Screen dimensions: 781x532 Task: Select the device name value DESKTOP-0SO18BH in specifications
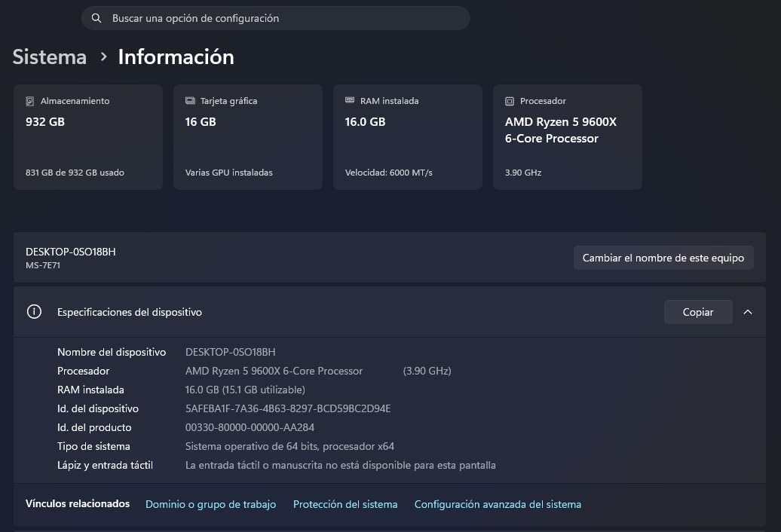[230, 352]
